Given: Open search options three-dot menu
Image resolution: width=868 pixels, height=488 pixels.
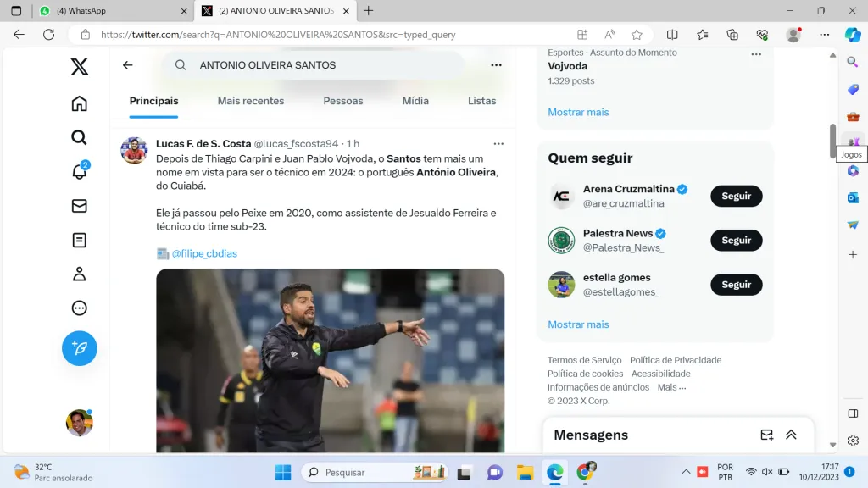Looking at the screenshot, I should click(x=496, y=65).
